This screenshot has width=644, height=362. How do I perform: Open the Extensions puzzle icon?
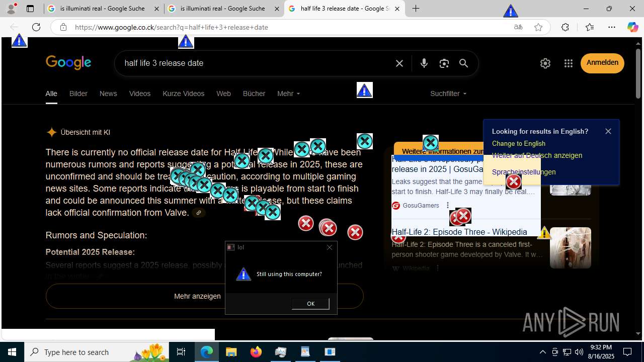click(x=565, y=27)
